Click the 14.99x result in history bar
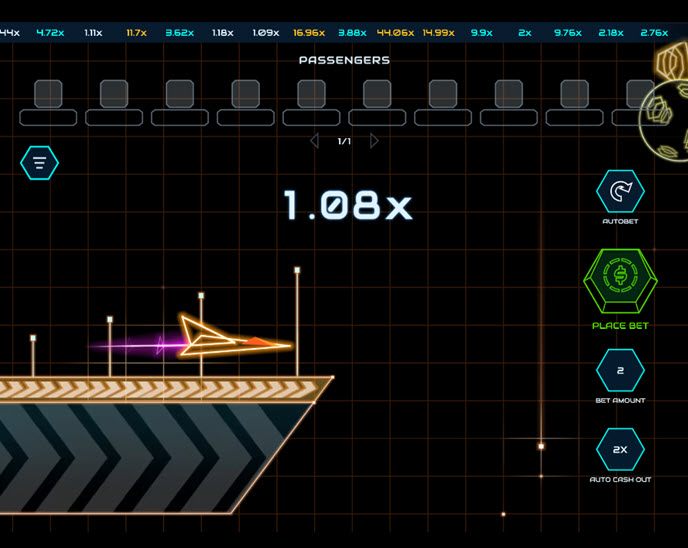This screenshot has width=688, height=548. 438,33
